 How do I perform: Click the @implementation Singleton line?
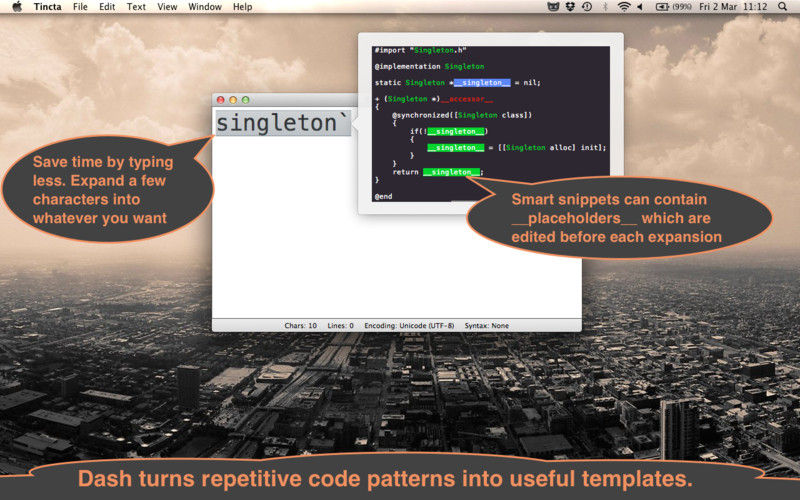[429, 66]
